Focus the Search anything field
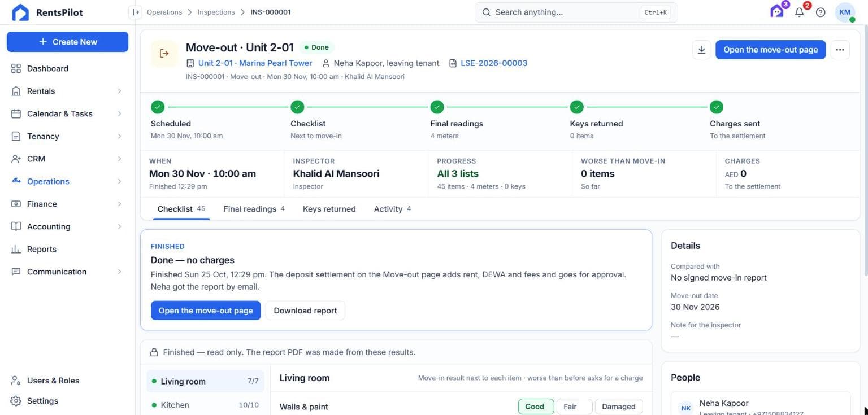 pos(576,12)
